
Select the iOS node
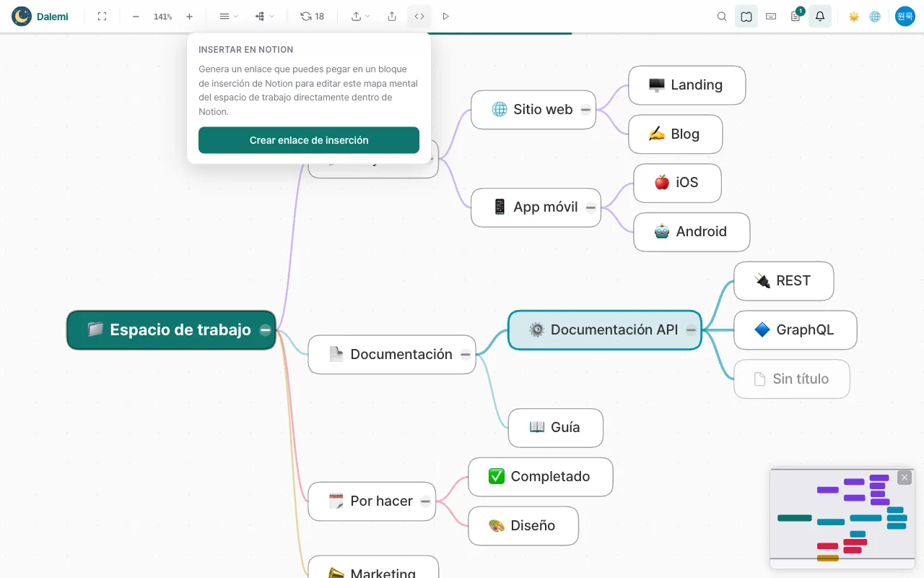pos(677,183)
